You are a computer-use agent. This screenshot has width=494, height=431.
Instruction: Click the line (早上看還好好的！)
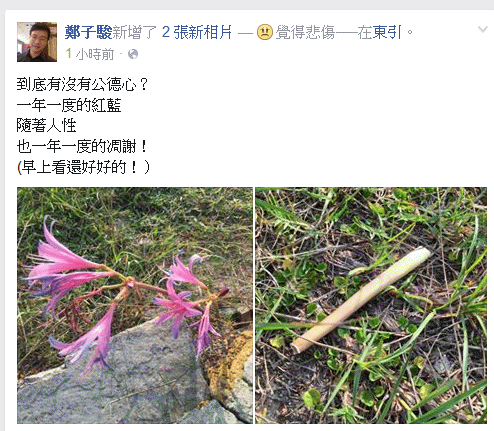coord(83,167)
